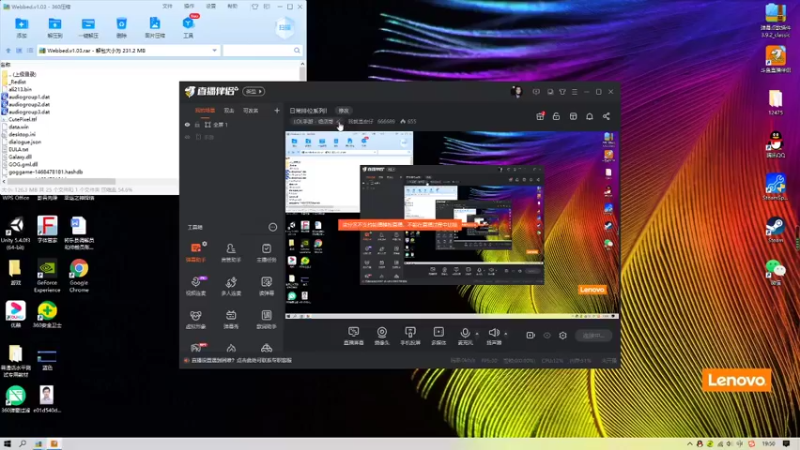800x450 pixels.
Task: Open the virtual avatar bear tool
Action: coord(196,319)
